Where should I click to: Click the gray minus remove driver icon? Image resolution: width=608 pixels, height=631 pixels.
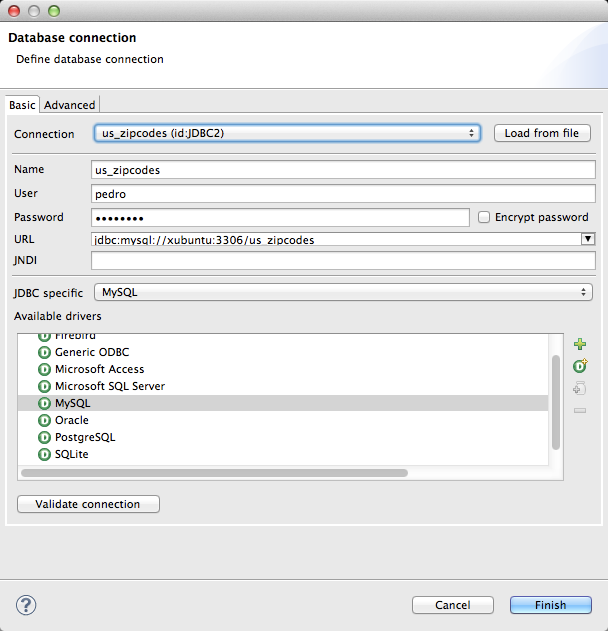click(580, 411)
